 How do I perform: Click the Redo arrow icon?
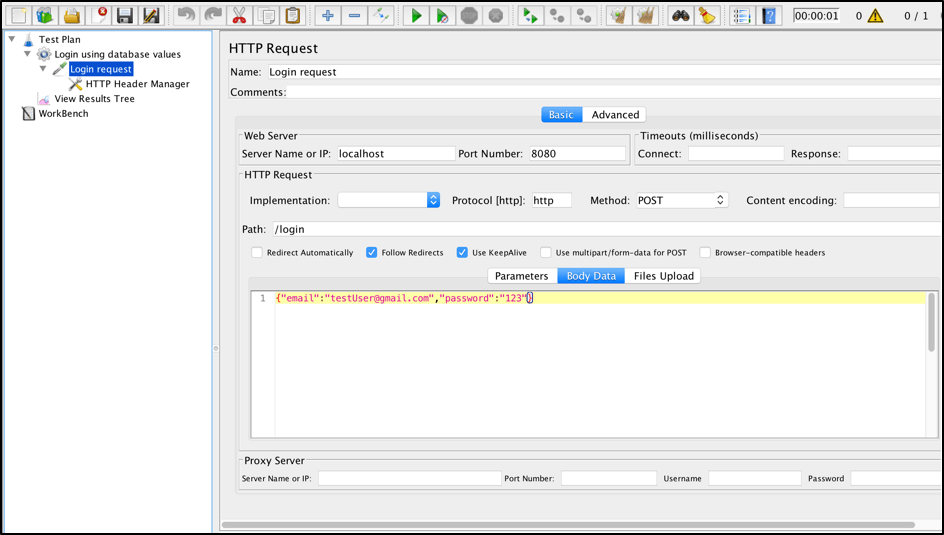tap(213, 15)
